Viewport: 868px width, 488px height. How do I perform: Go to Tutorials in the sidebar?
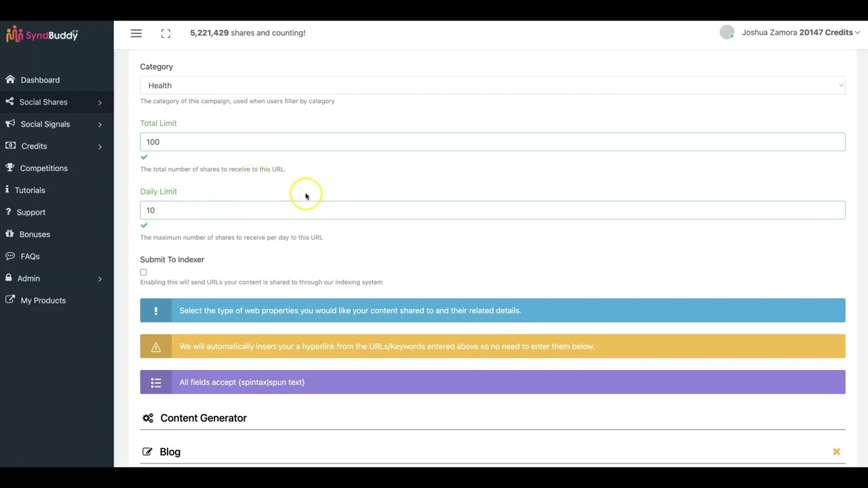tap(30, 190)
